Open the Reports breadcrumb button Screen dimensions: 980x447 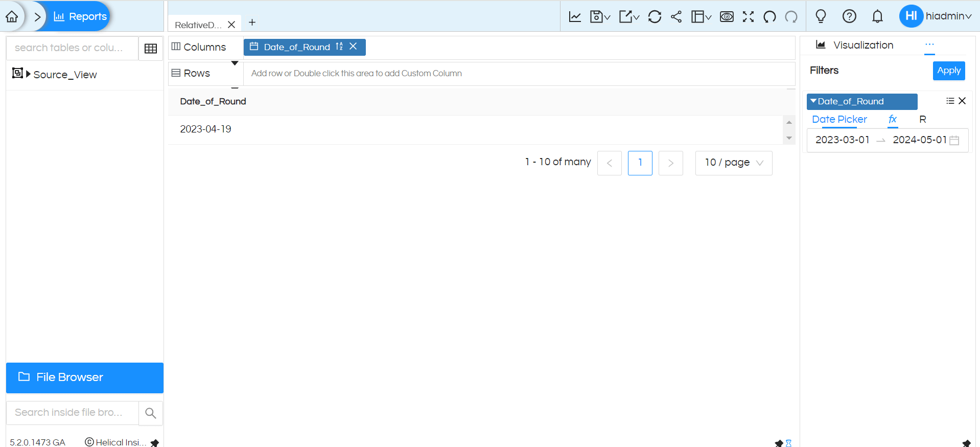click(x=80, y=16)
